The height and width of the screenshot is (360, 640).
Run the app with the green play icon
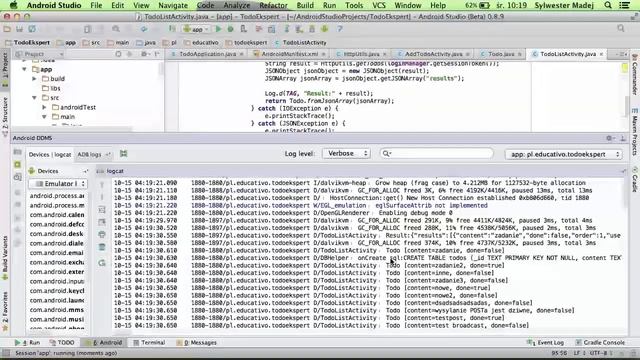point(218,29)
